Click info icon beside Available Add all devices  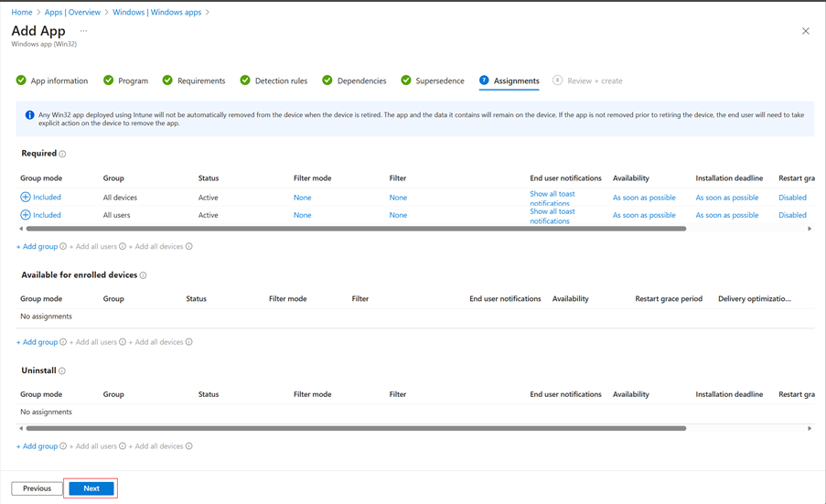[188, 342]
